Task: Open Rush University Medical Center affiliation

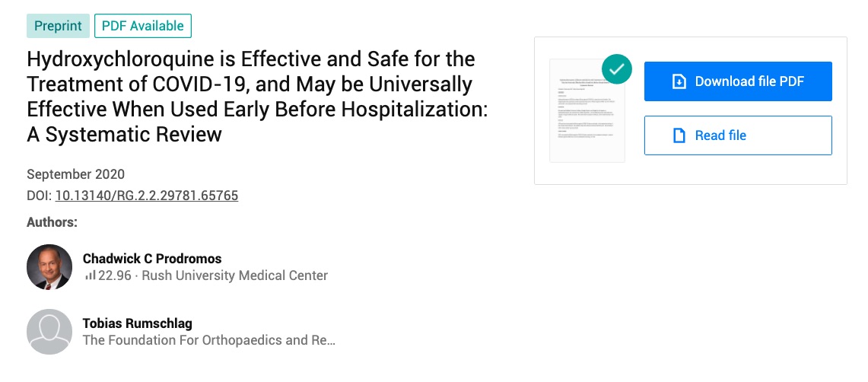Action: 235,275
